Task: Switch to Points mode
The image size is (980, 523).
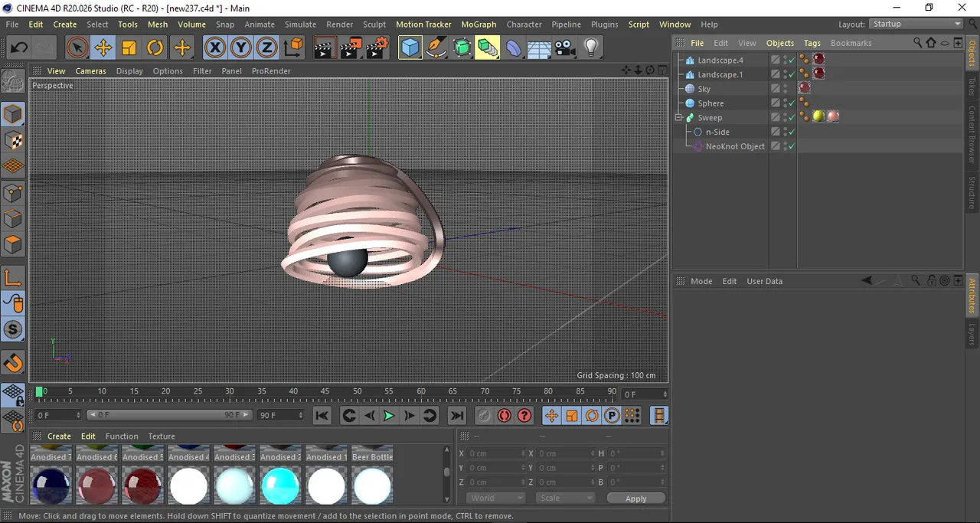Action: point(13,193)
